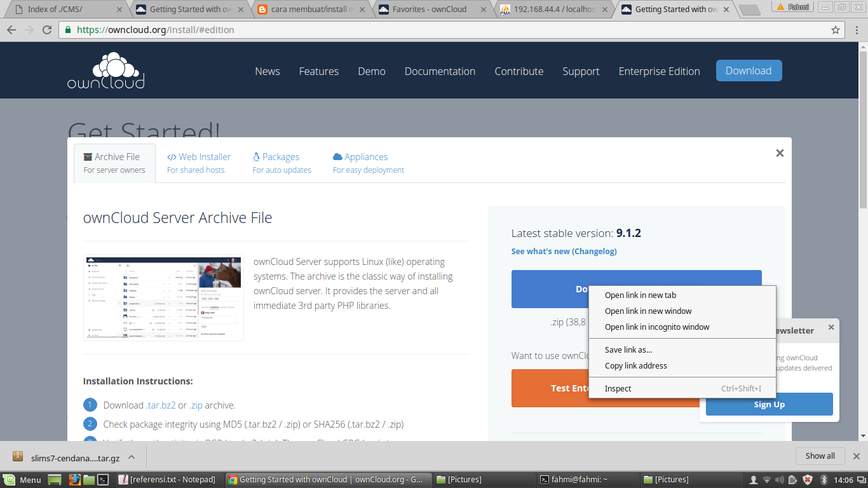Open the Chrome menu (three dots)

[857, 30]
